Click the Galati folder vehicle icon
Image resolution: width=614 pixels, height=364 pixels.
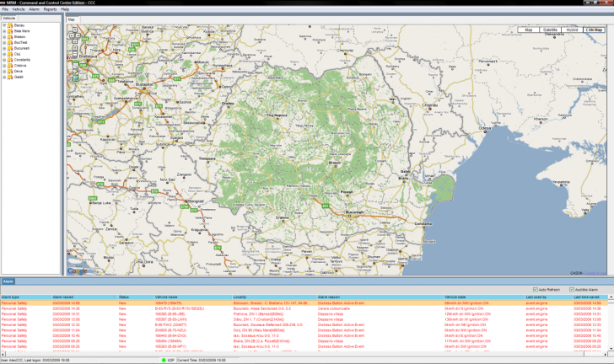click(10, 78)
